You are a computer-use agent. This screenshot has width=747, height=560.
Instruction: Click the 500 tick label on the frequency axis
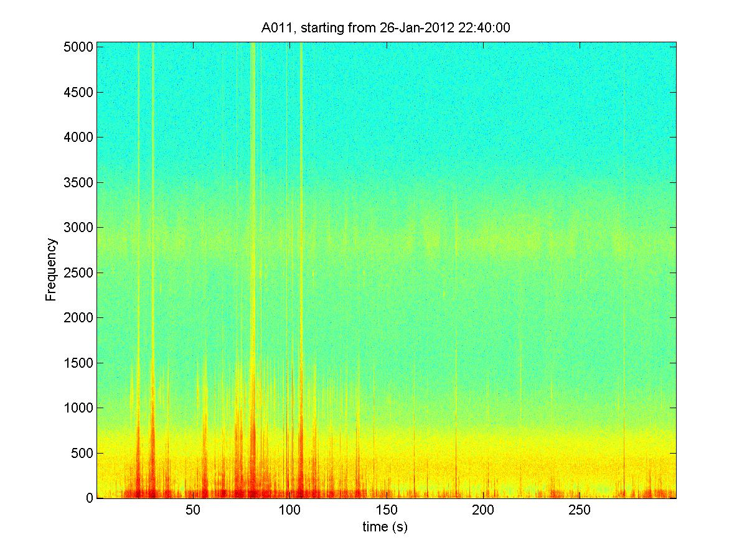click(82, 453)
